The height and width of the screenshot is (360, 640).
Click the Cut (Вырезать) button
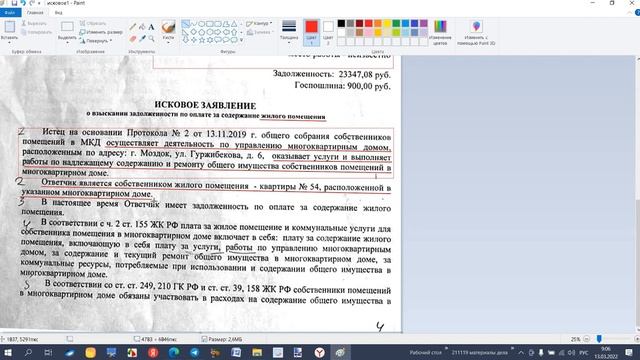coord(33,23)
